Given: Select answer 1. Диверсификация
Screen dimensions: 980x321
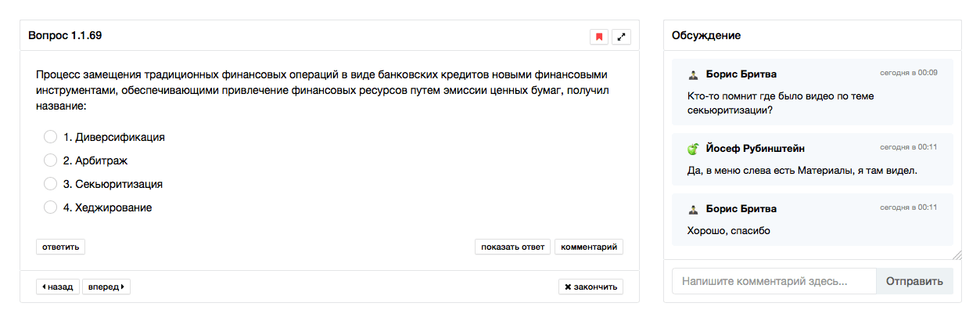Looking at the screenshot, I should coord(51,137).
